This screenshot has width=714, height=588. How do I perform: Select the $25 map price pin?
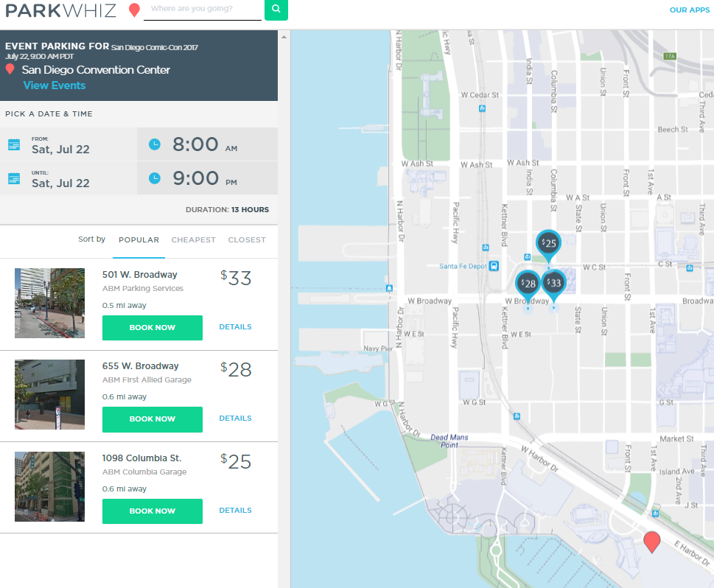(549, 244)
